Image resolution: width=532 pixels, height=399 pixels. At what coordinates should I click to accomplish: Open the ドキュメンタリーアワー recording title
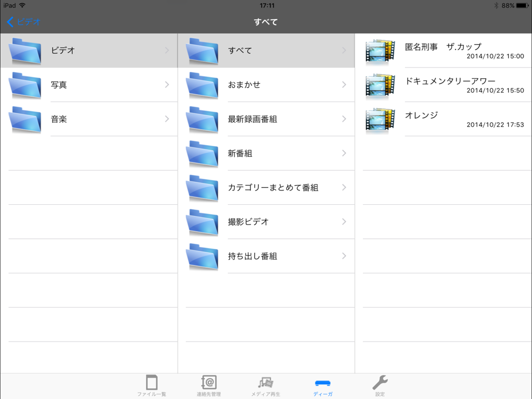(x=450, y=81)
